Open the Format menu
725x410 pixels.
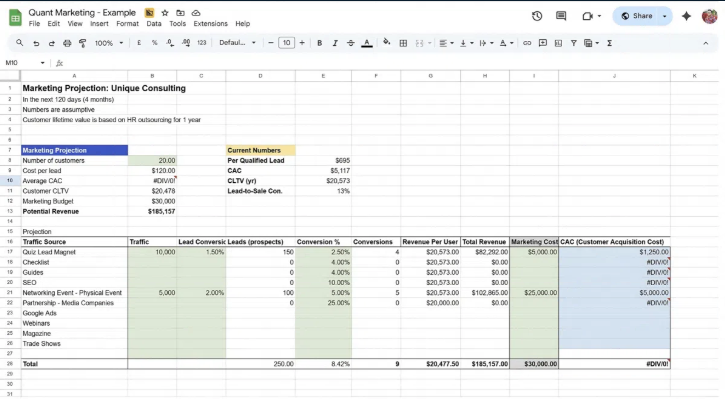click(x=127, y=24)
